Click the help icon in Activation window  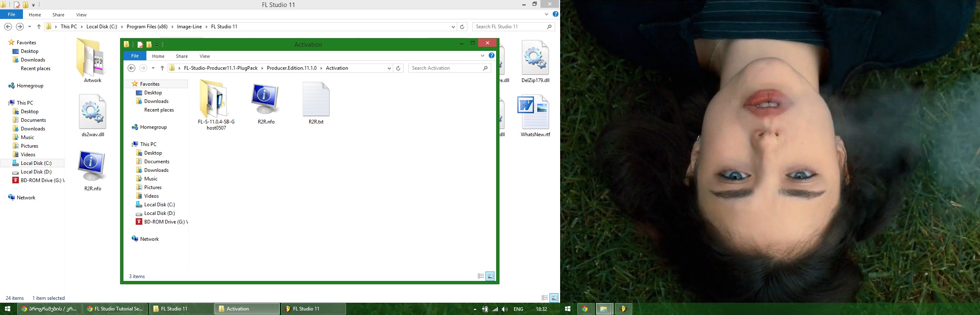pos(491,56)
